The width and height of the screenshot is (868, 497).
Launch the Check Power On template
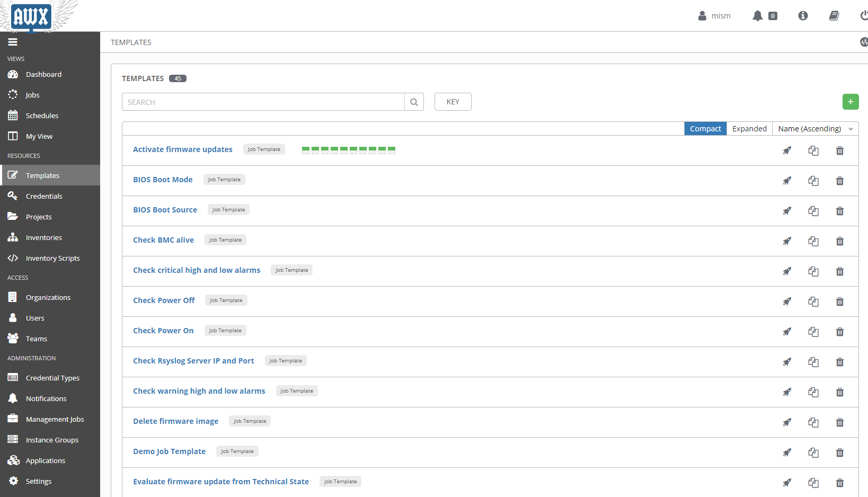pyautogui.click(x=787, y=332)
